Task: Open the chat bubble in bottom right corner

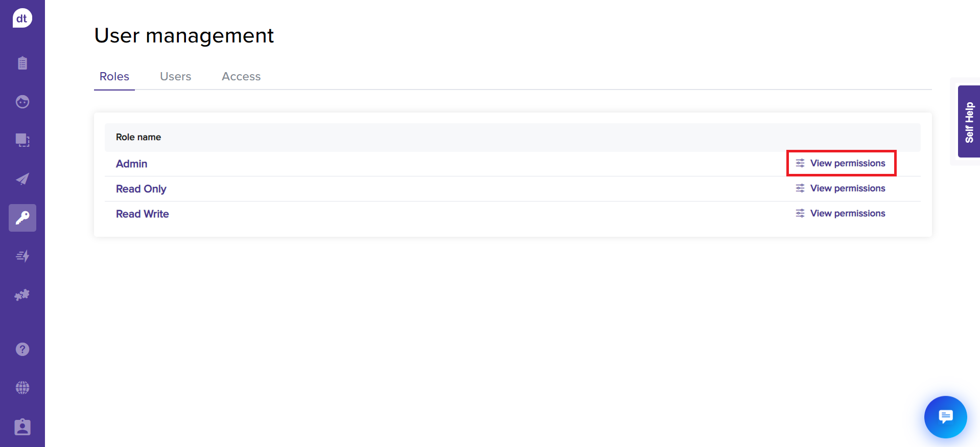Action: pyautogui.click(x=945, y=417)
